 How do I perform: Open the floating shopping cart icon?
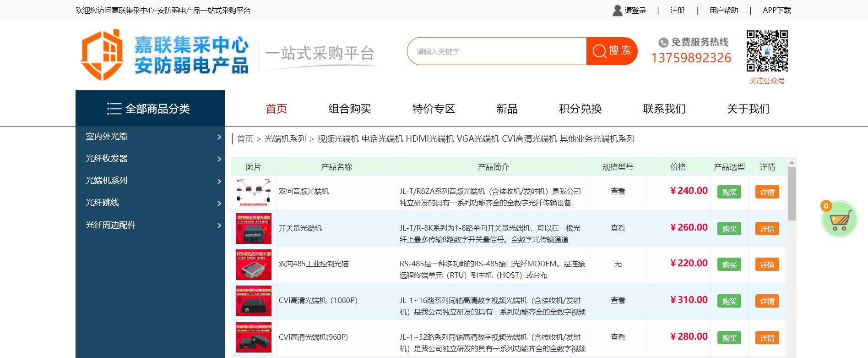coord(839,220)
